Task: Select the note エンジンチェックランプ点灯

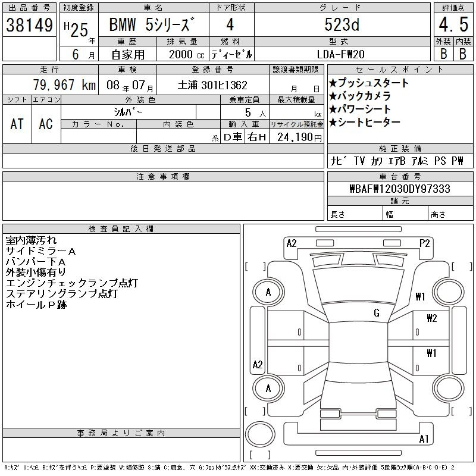Action: coord(71,283)
